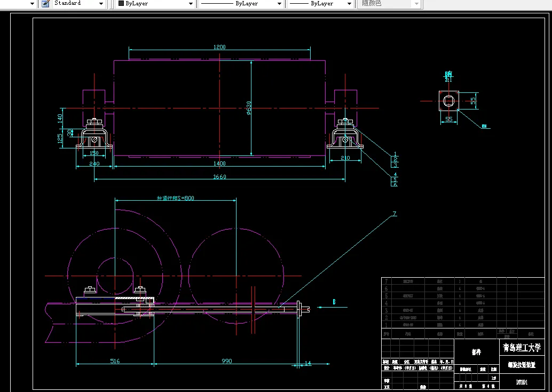
Task: Open the linetype ByLayer dropdown
Action: point(279,4)
